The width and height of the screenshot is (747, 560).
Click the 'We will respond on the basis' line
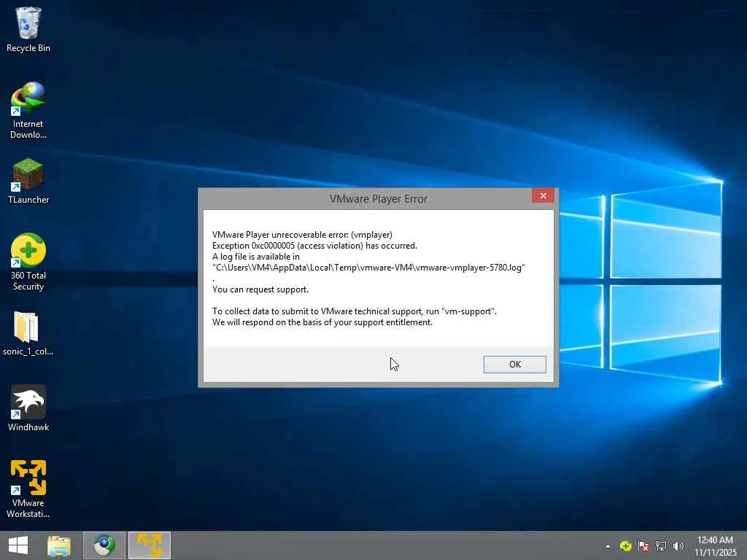[x=322, y=322]
